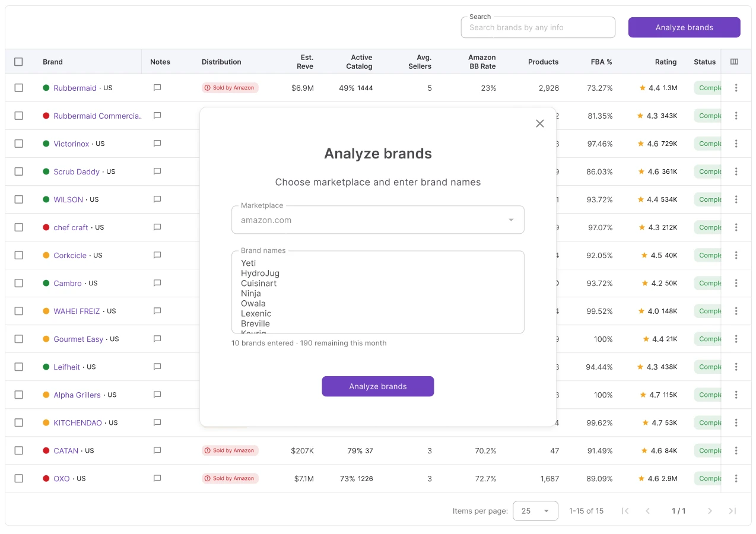This screenshot has width=756, height=534.
Task: Open the Items per page dropdown
Action: coord(535,511)
